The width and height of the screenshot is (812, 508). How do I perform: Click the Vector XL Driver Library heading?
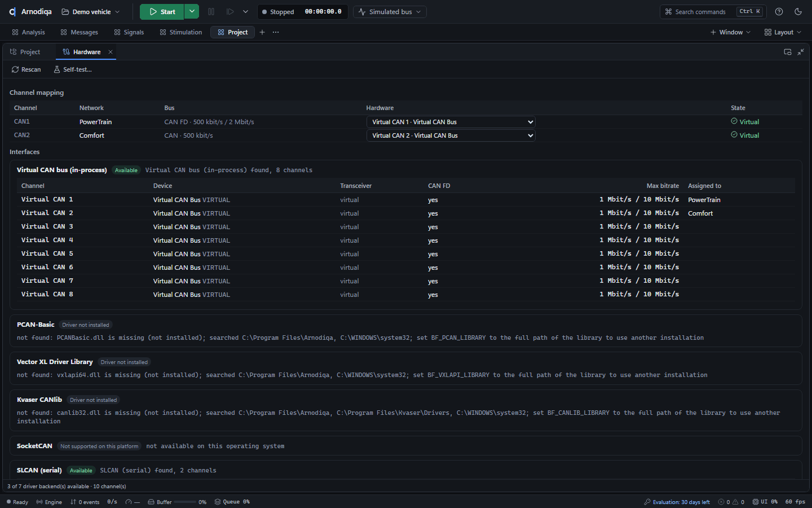(55, 362)
